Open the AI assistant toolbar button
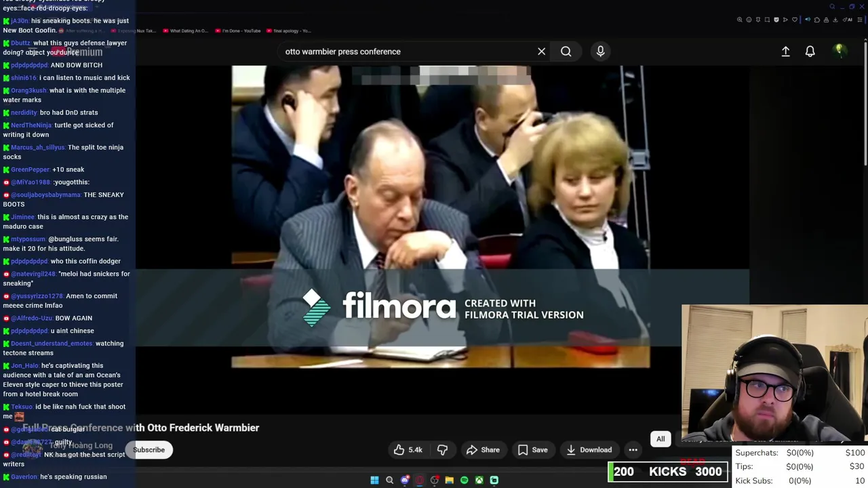Screen dimensions: 868x488 coord(848,20)
